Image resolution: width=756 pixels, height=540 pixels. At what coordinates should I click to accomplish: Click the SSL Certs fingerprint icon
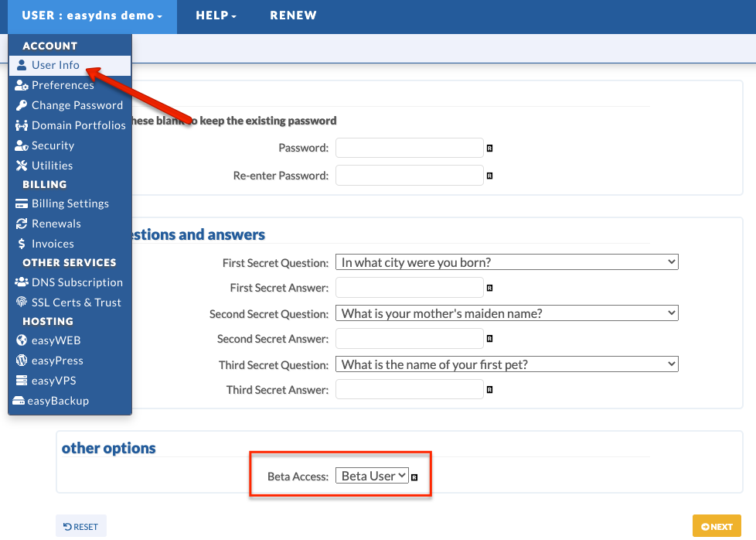(x=21, y=302)
